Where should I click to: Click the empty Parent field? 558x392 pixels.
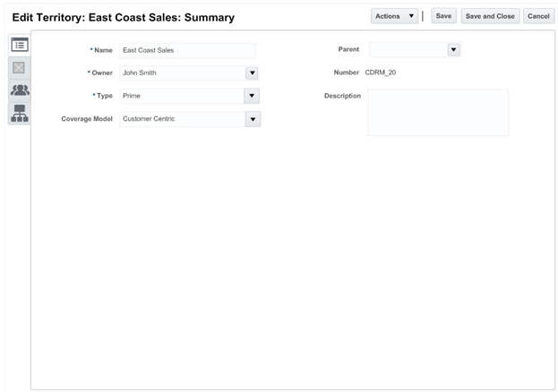click(x=407, y=50)
